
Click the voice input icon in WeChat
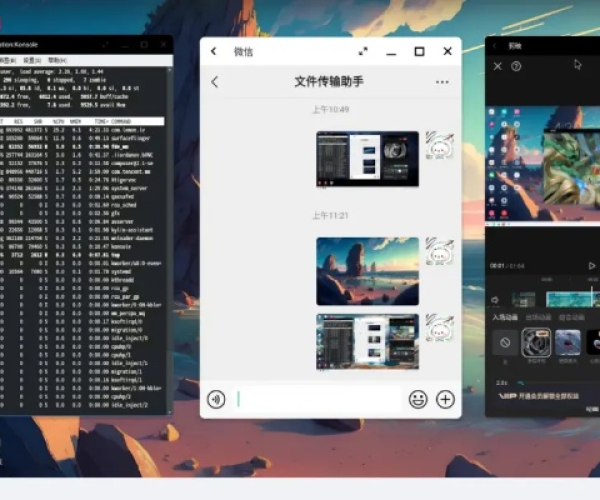pyautogui.click(x=216, y=399)
